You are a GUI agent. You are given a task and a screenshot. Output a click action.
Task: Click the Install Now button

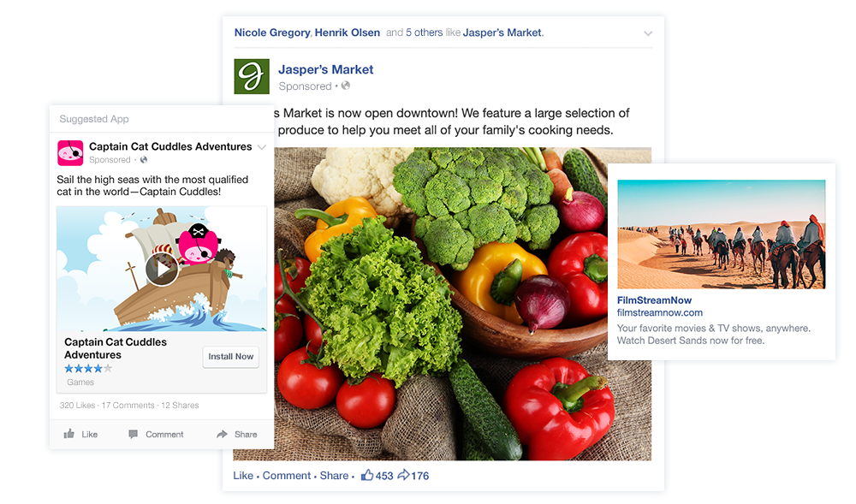[231, 357]
